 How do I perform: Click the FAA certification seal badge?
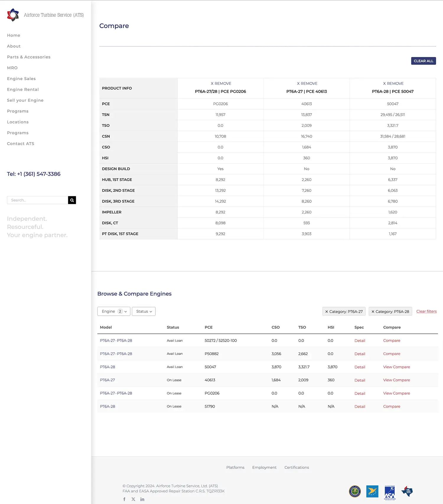tap(355, 492)
